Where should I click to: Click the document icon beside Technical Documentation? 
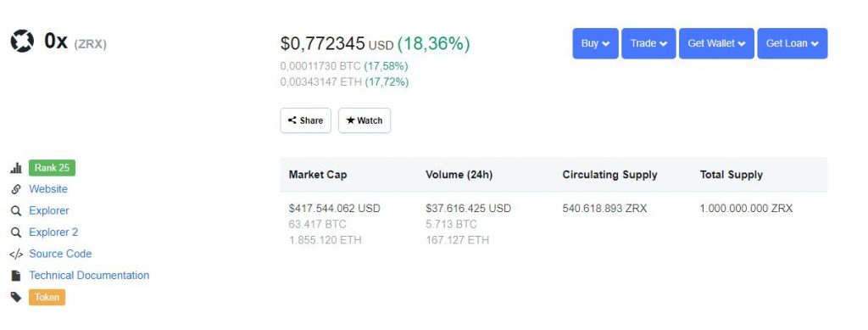16,275
